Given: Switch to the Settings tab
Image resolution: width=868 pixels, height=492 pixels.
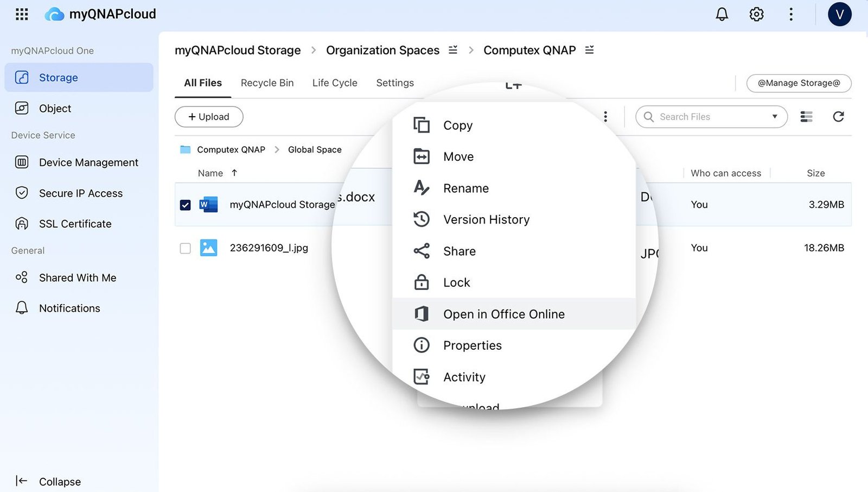Looking at the screenshot, I should coord(395,83).
